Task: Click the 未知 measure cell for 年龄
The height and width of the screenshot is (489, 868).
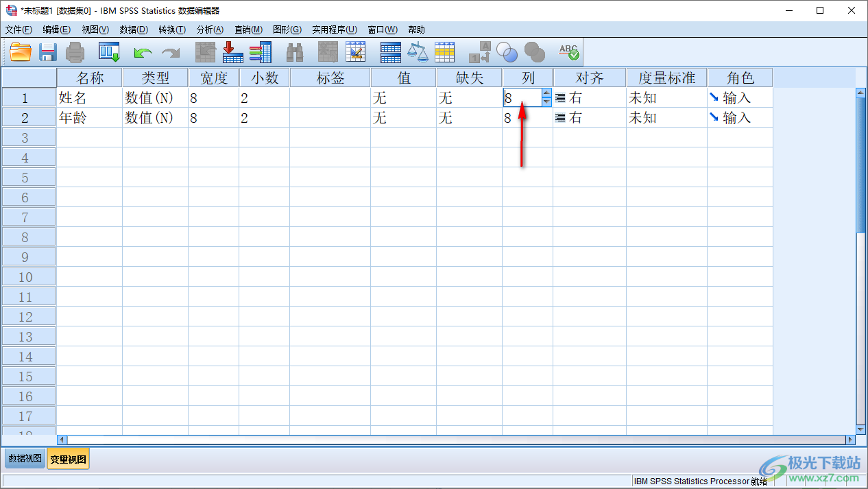Action: 666,117
